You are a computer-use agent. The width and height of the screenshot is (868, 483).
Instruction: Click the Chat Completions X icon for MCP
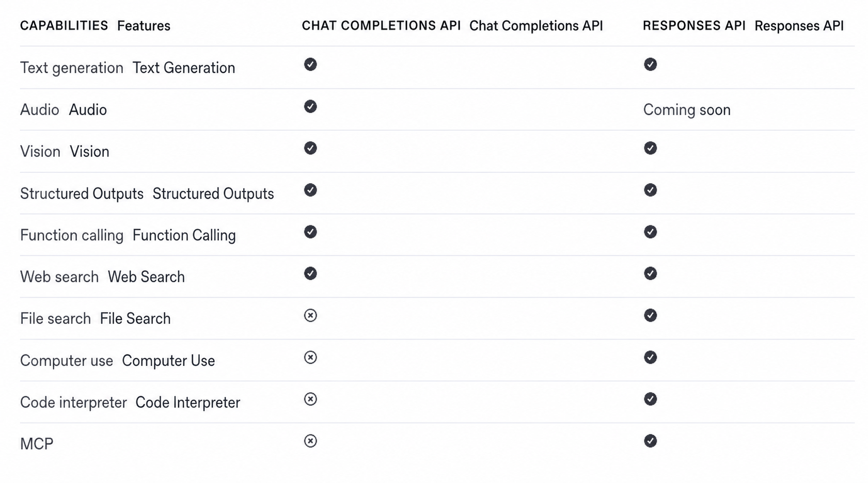point(310,441)
